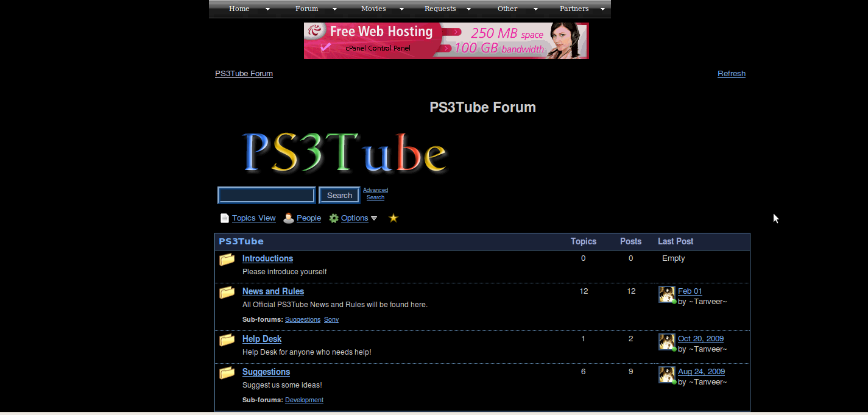Click Tanveer's avatar in the Suggestions row
Viewport: 868px width, 415px height.
pos(666,375)
